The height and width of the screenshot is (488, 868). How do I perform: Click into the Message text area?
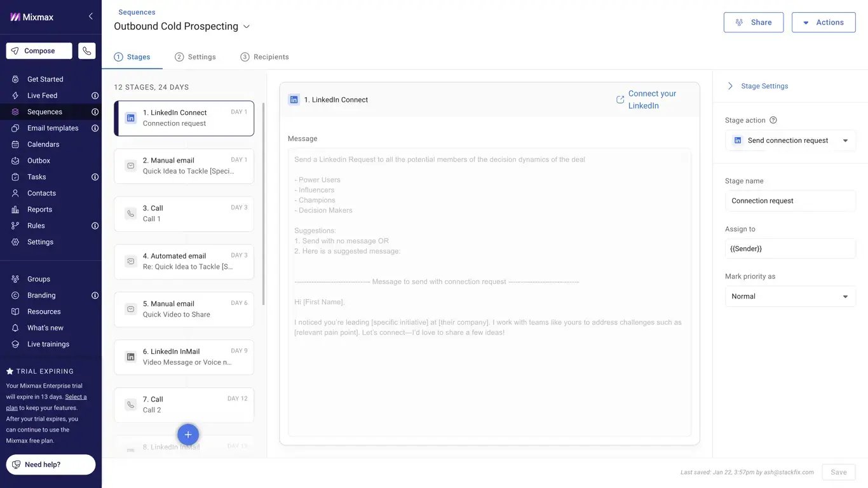489,292
